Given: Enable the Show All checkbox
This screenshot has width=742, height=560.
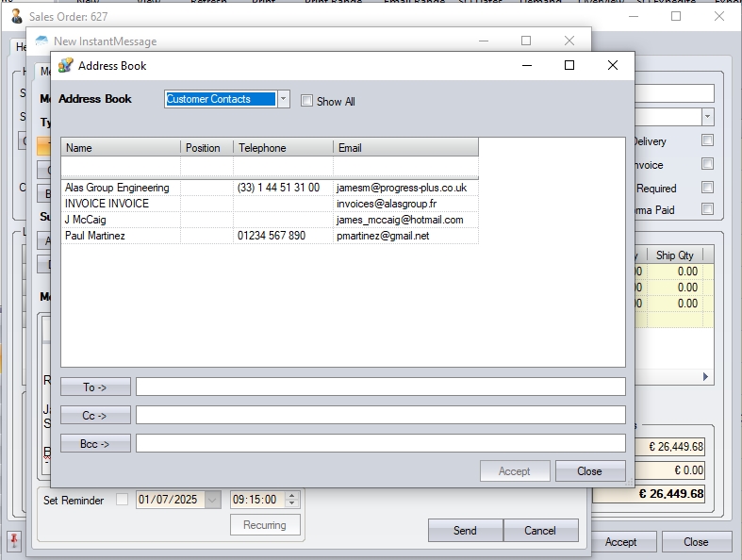Looking at the screenshot, I should [306, 101].
